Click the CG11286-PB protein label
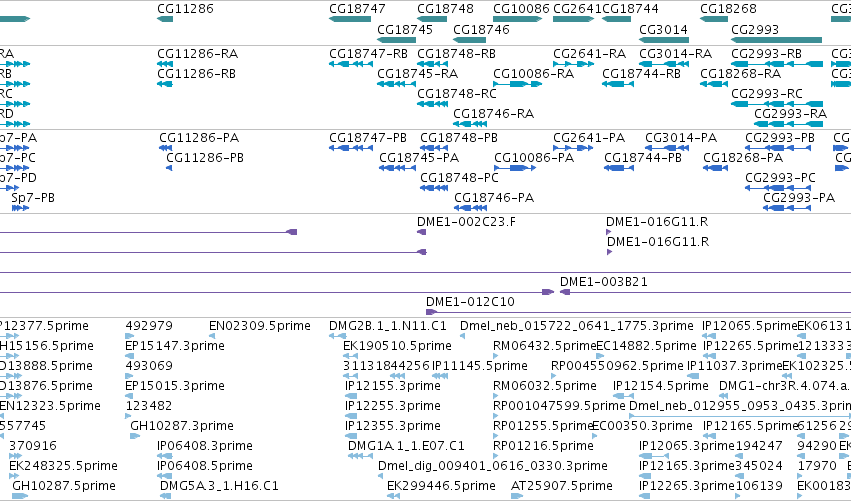Screen dimensions: 851x501 point(205,158)
